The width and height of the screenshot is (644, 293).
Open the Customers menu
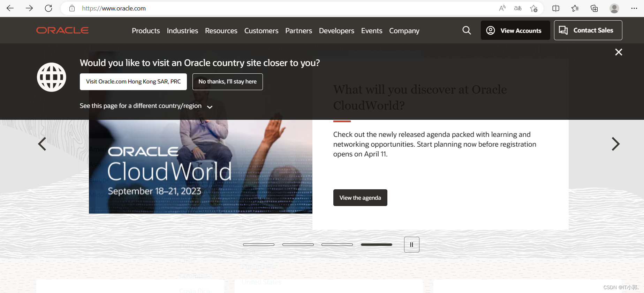[x=261, y=31]
